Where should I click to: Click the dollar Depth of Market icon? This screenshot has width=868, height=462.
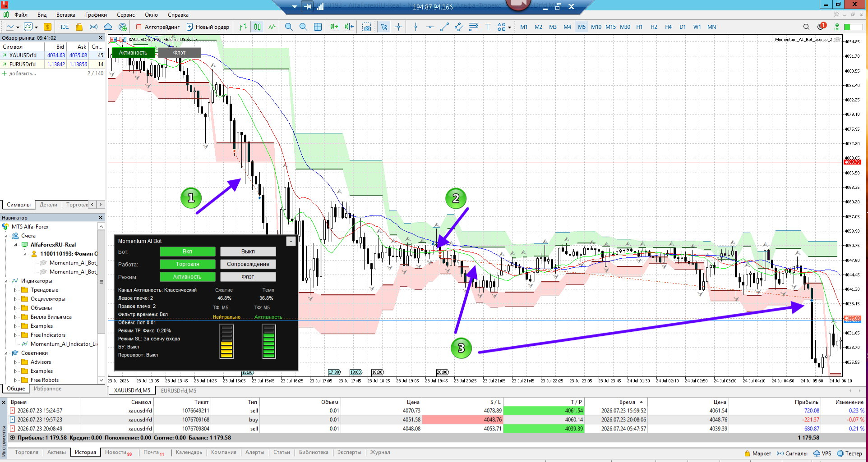pyautogui.click(x=47, y=27)
